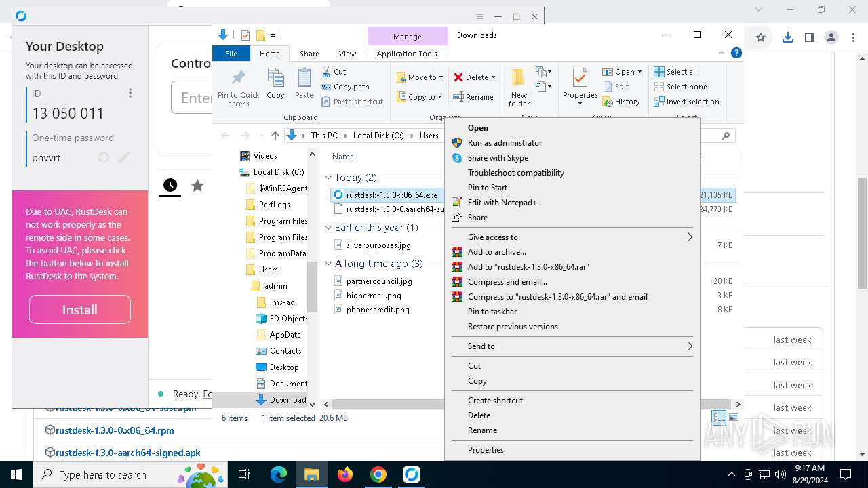Open Chrome downloads icon
Viewport: 868px width, 488px height.
coord(787,38)
